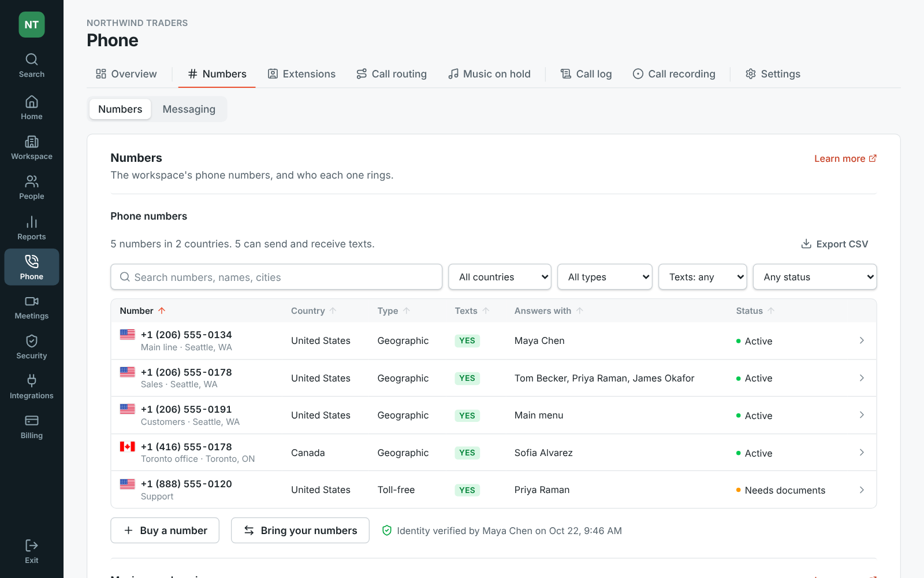924x578 pixels.
Task: Open Integrations in the sidebar
Action: click(x=31, y=387)
